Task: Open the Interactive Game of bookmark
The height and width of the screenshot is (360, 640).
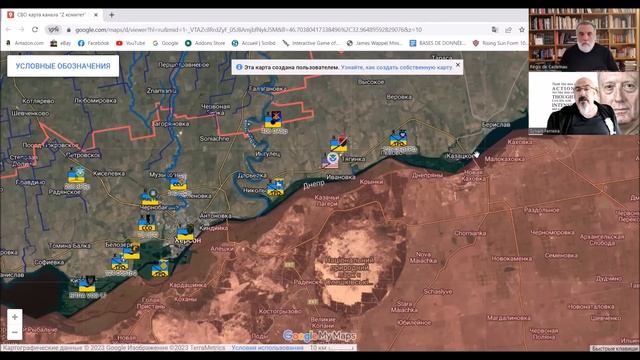Action: pos(311,43)
